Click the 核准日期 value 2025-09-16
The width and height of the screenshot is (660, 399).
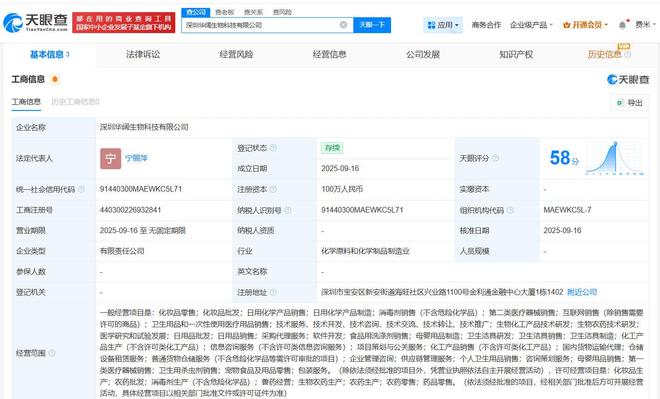(562, 231)
